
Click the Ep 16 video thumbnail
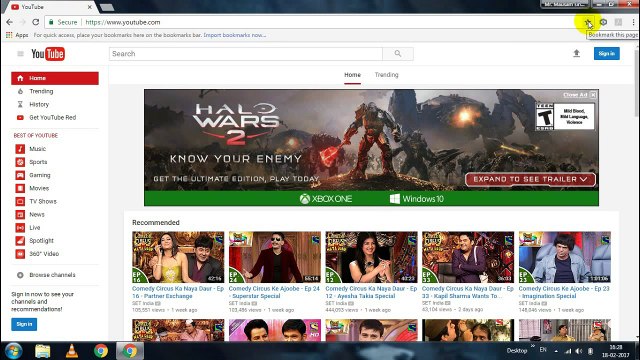(x=178, y=257)
